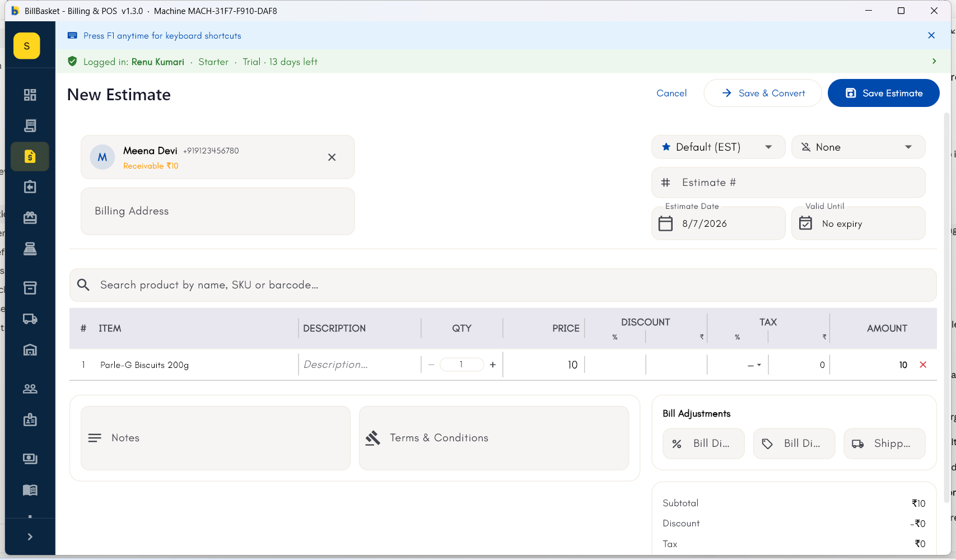Open the cash register POS icon in sidebar
The height and width of the screenshot is (560, 956).
tap(30, 249)
